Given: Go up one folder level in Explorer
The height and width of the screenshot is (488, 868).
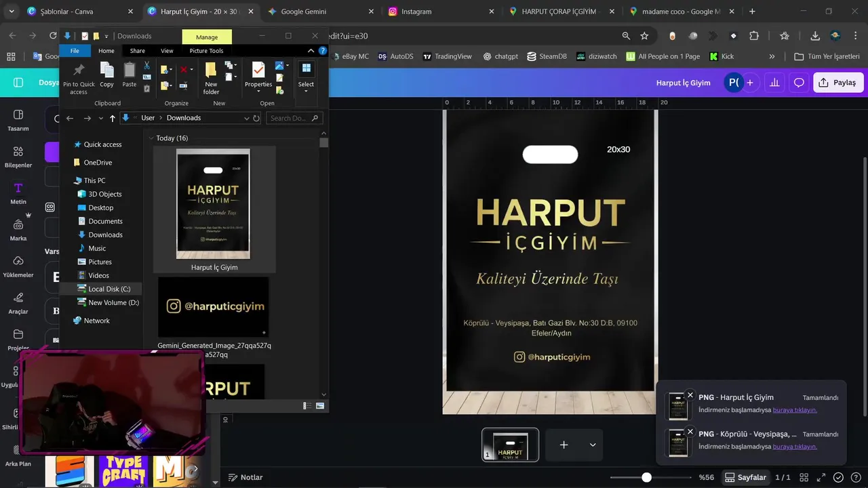Looking at the screenshot, I should click(113, 118).
